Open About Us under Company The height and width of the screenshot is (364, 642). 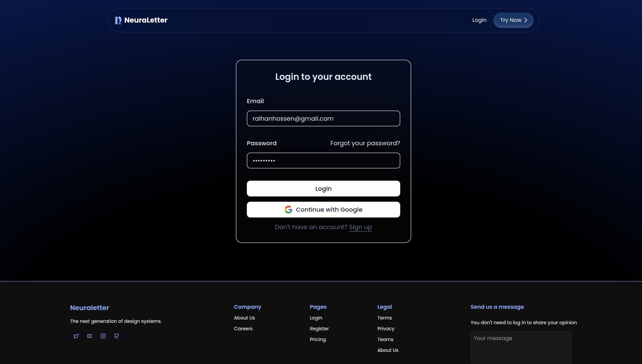(244, 318)
